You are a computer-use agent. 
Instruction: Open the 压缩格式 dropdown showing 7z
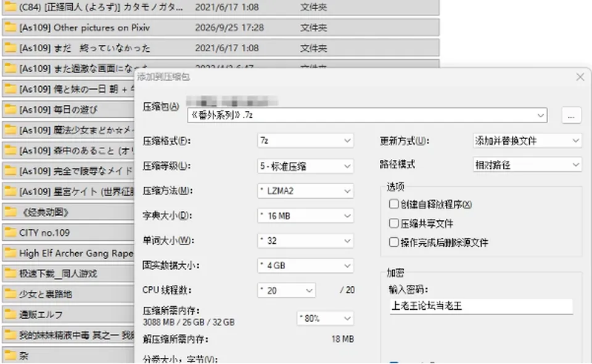pyautogui.click(x=305, y=140)
